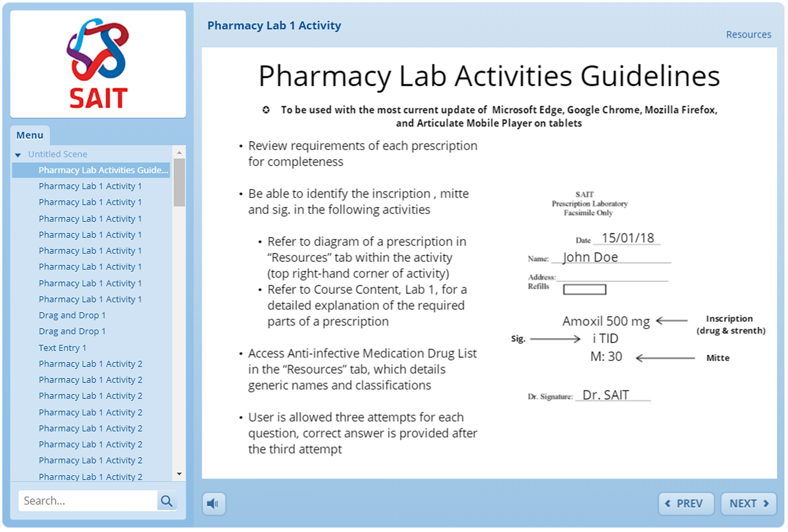Screen dimensions: 788x532
Task: Click the menu scrollbar up arrow
Action: (179, 153)
